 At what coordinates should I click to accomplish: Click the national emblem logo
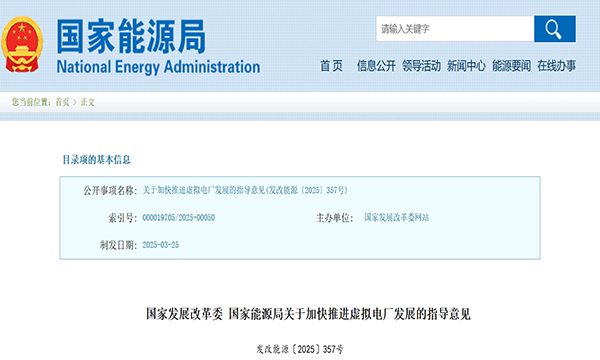click(22, 44)
